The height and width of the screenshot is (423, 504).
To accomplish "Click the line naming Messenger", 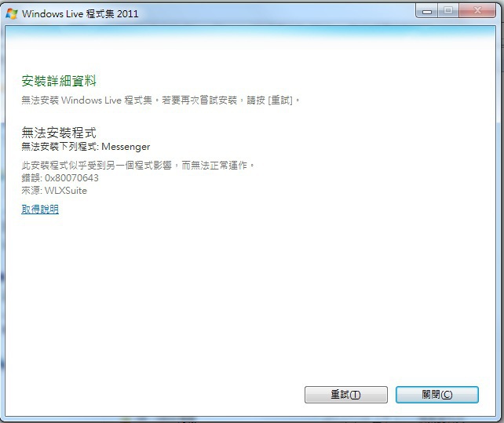I will coord(86,147).
